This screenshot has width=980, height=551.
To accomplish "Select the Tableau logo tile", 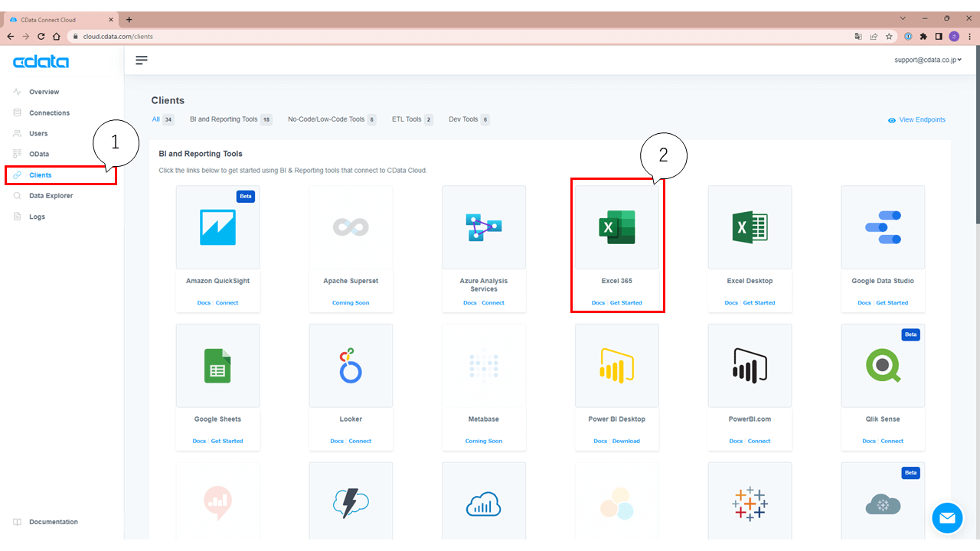I will pos(750,504).
